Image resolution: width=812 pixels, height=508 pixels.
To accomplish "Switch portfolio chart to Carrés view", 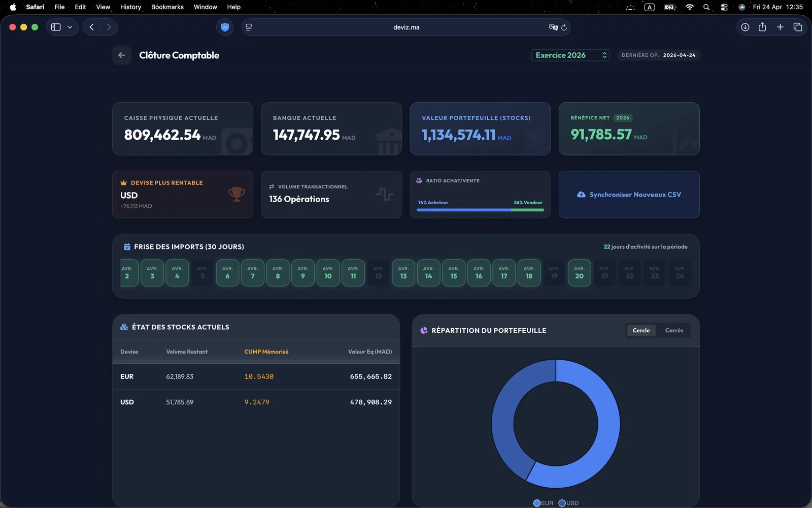I will (674, 330).
